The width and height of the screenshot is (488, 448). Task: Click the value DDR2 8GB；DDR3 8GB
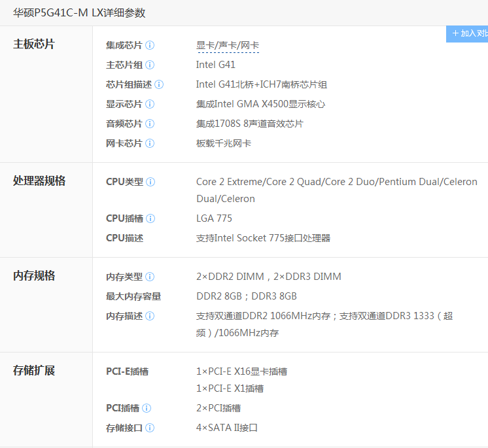247,296
